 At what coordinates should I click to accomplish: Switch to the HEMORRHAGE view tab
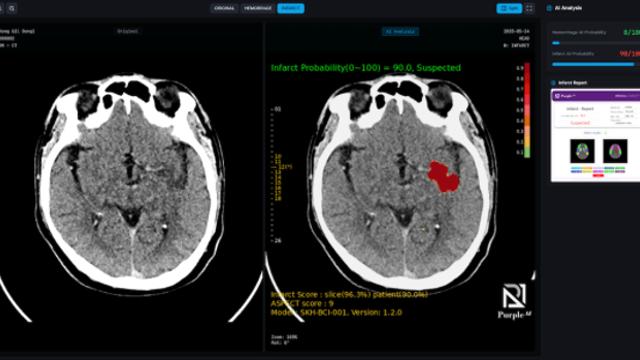point(257,8)
